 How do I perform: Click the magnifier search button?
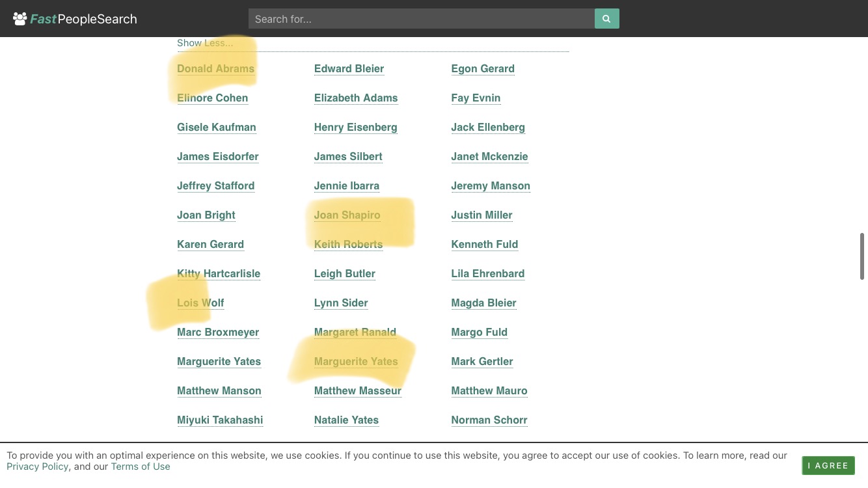606,19
